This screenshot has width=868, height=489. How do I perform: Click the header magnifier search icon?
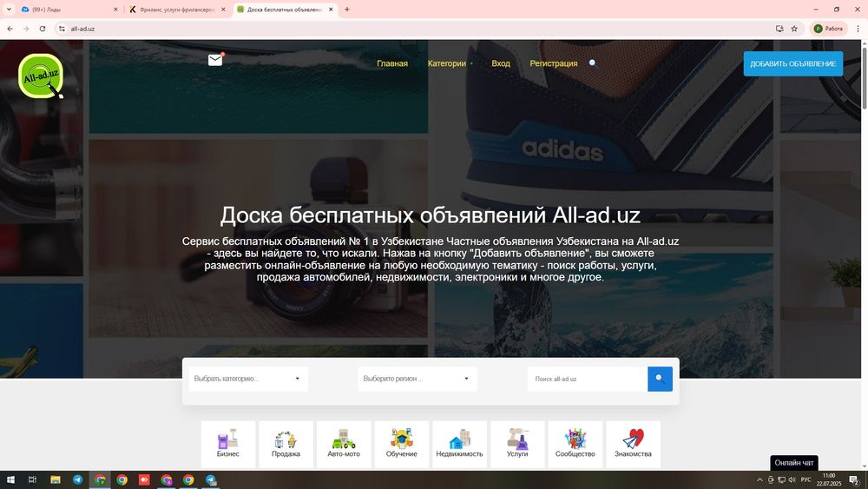(x=593, y=63)
